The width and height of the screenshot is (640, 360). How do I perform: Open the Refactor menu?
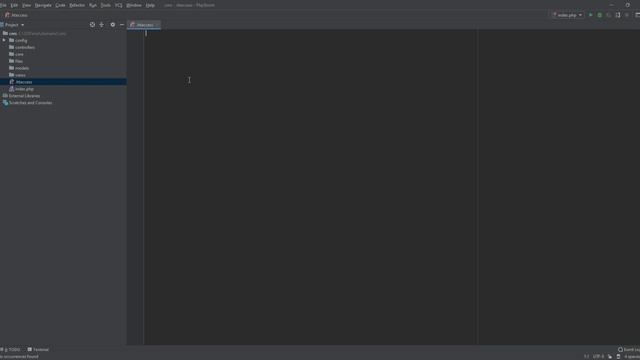(x=77, y=5)
